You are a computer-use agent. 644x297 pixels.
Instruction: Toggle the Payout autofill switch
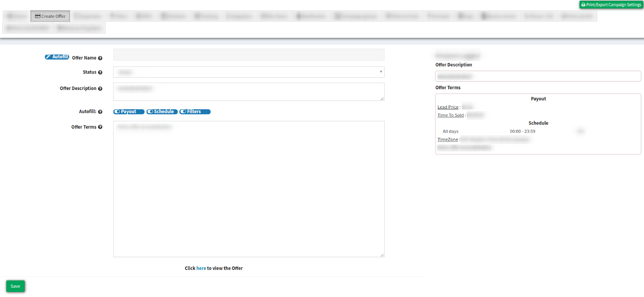click(128, 112)
